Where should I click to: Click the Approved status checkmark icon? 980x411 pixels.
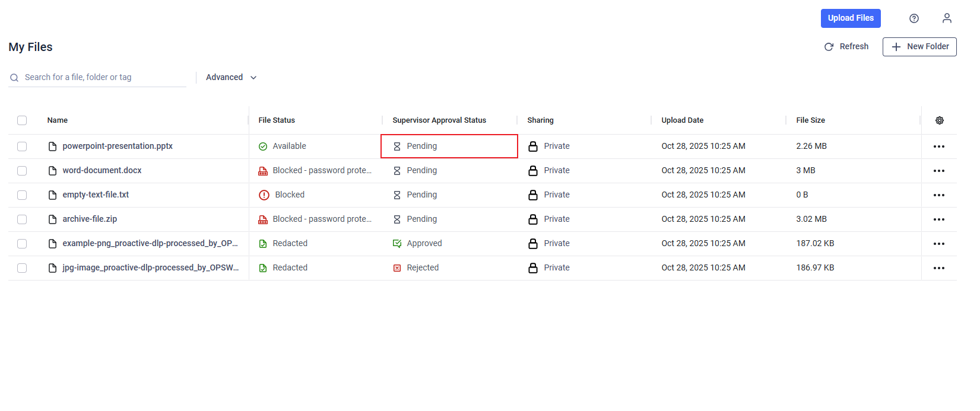pos(397,244)
